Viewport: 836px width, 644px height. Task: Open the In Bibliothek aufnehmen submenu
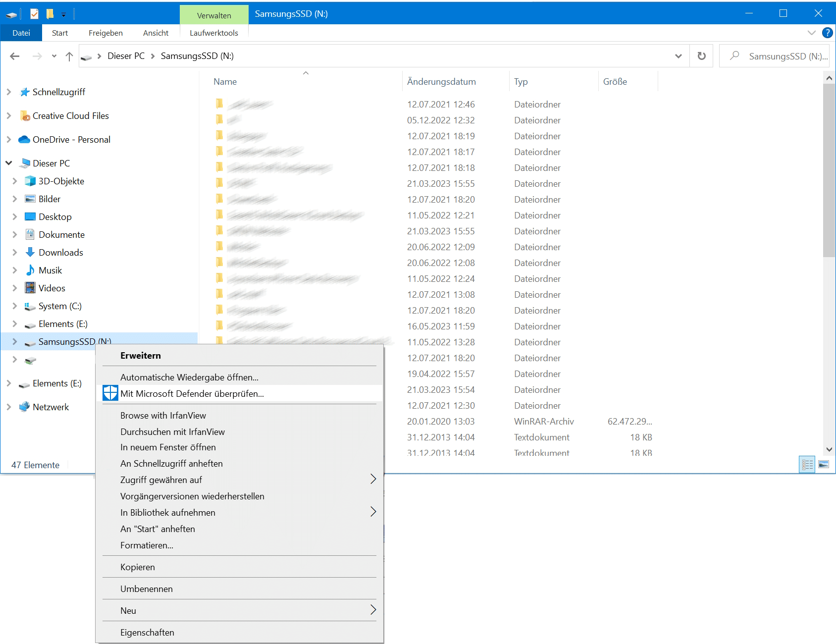[x=239, y=513]
